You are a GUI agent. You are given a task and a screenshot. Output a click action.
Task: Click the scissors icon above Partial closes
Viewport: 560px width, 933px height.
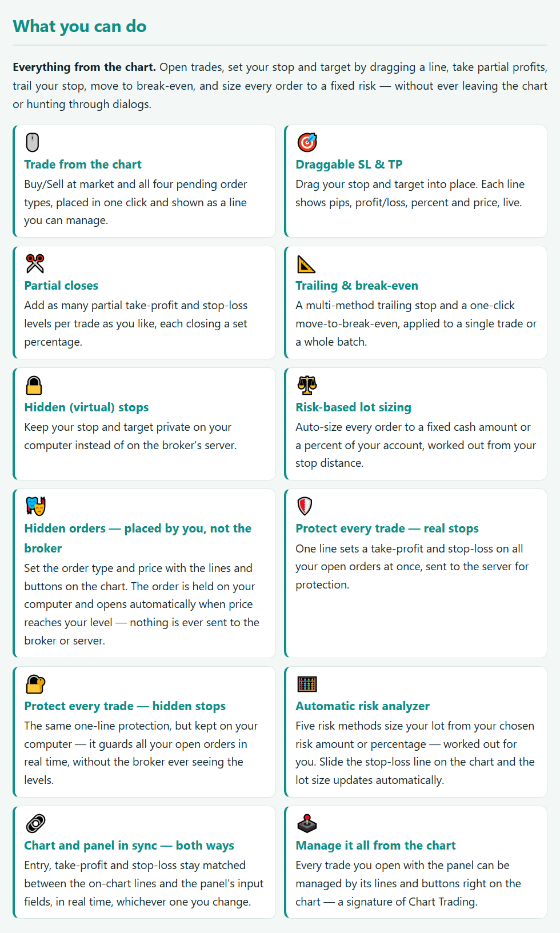click(x=35, y=263)
